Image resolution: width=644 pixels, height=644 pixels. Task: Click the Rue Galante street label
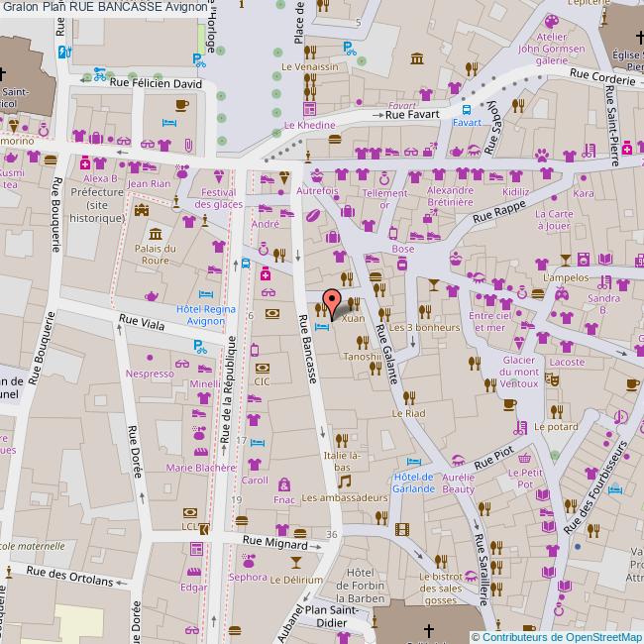(386, 354)
